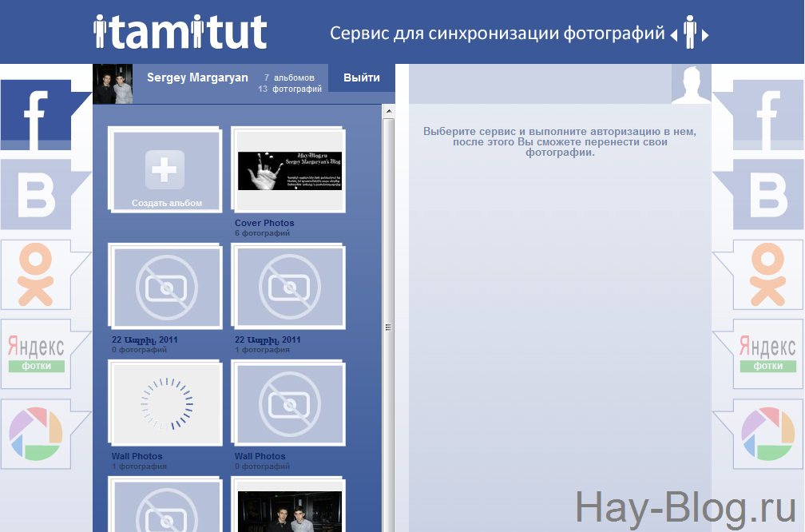This screenshot has height=532, width=805.
Task: Select Yandex Fotki service on left sidebar
Action: [x=36, y=354]
